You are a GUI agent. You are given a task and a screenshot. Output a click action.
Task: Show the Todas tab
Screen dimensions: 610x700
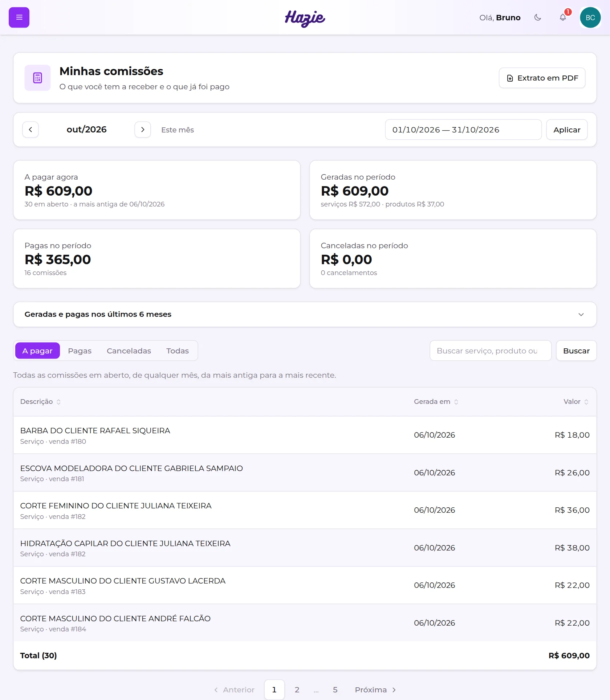[x=178, y=351]
